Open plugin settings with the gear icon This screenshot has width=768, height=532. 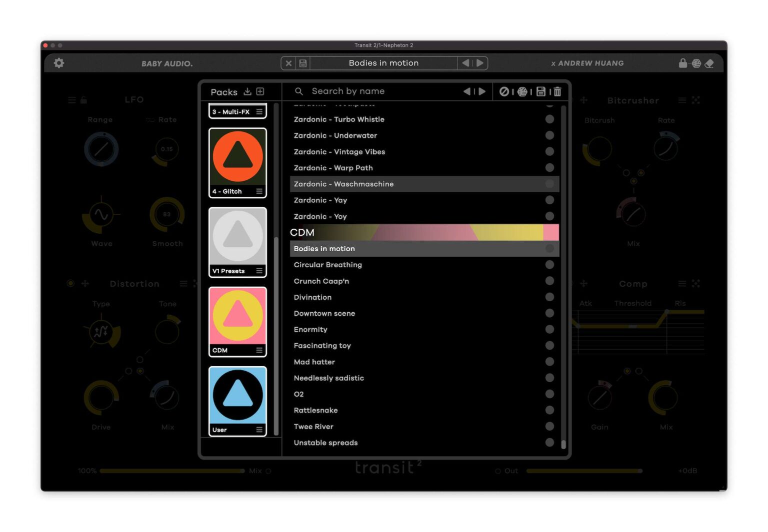click(x=59, y=63)
